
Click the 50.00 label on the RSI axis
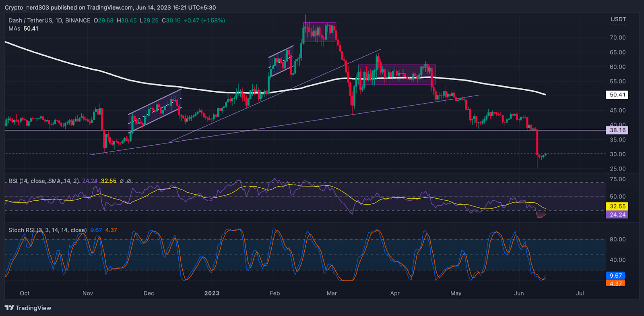coord(617,197)
